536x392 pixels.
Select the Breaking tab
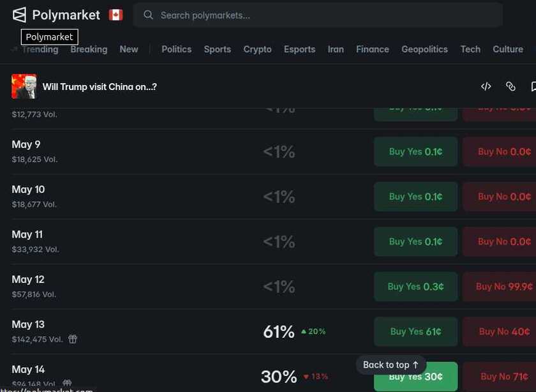(x=89, y=49)
